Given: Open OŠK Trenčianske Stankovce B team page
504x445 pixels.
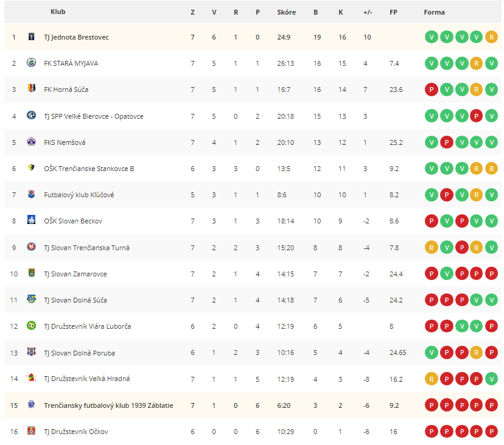Looking at the screenshot, I should 89,169.
